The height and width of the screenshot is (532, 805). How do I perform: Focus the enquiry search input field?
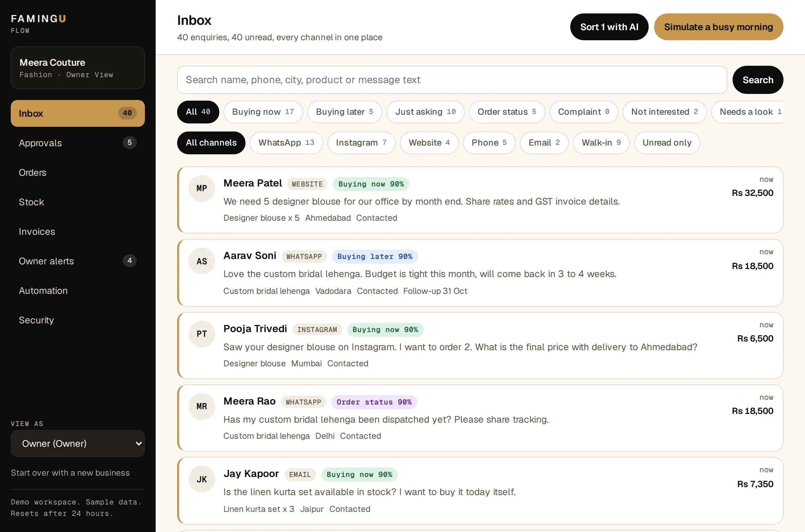pos(451,80)
